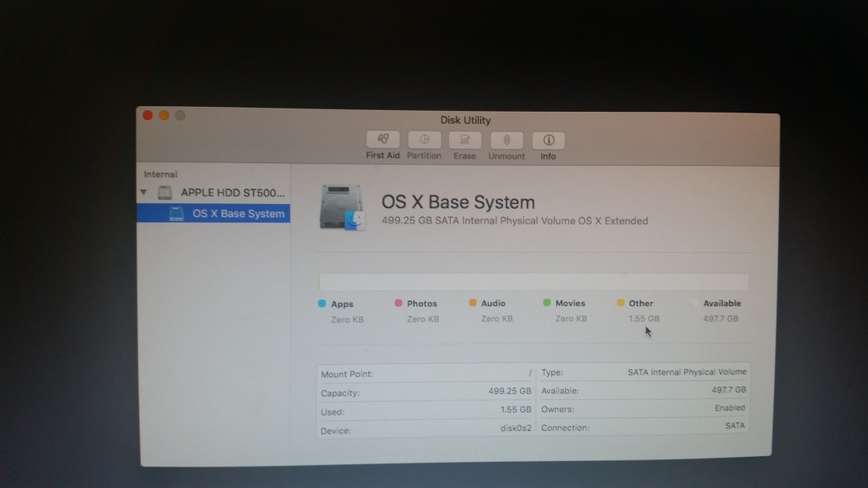Image resolution: width=868 pixels, height=488 pixels.
Task: Click the green Movies legend dot
Action: [547, 303]
